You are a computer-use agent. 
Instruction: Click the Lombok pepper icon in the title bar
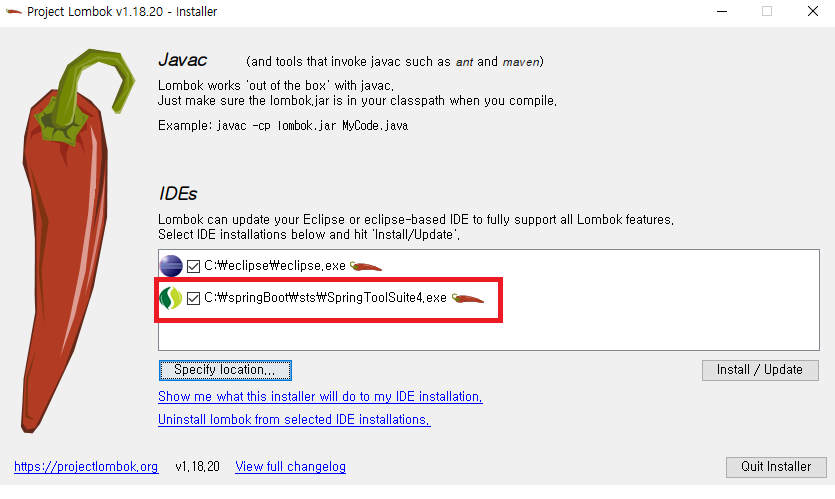click(x=13, y=11)
